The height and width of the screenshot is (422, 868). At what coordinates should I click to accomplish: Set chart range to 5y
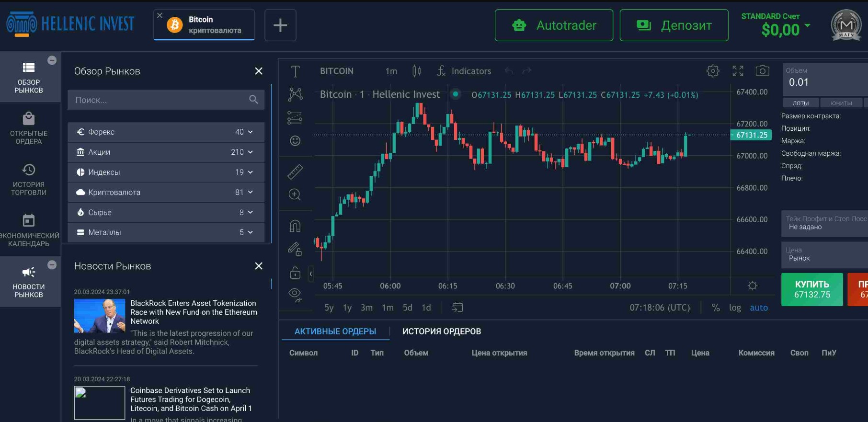tap(329, 308)
